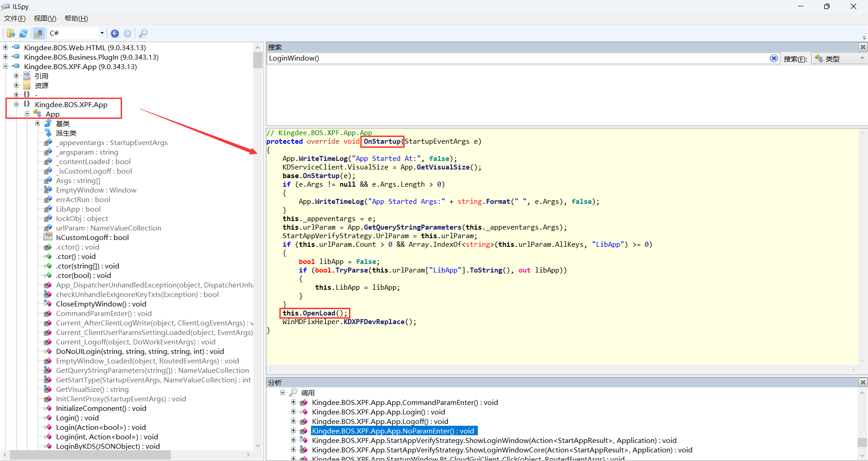Click the assembly tree horizontal scrollbar

pyautogui.click(x=127, y=455)
